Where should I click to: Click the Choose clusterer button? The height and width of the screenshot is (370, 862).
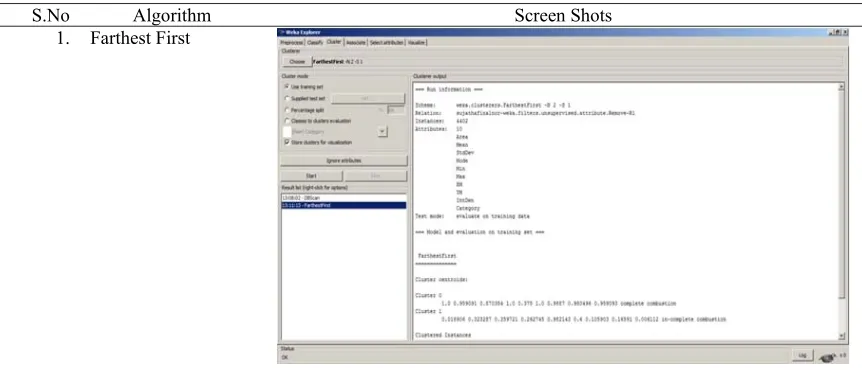point(297,62)
